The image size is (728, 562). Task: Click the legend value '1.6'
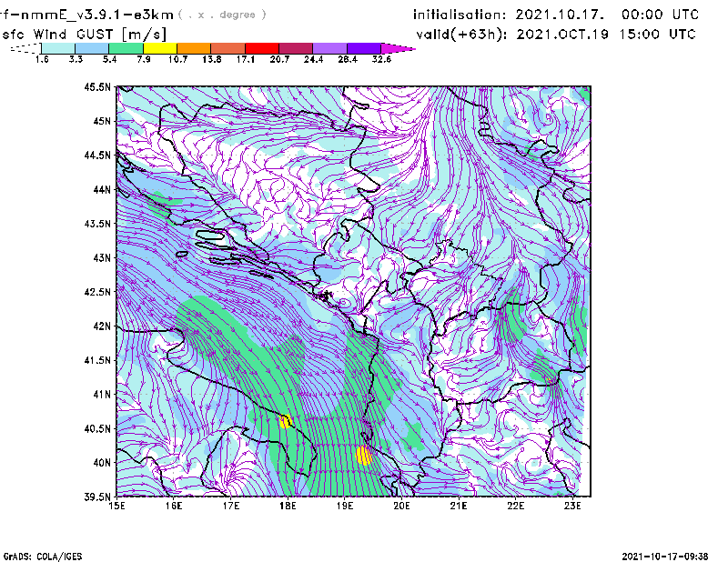click(42, 59)
